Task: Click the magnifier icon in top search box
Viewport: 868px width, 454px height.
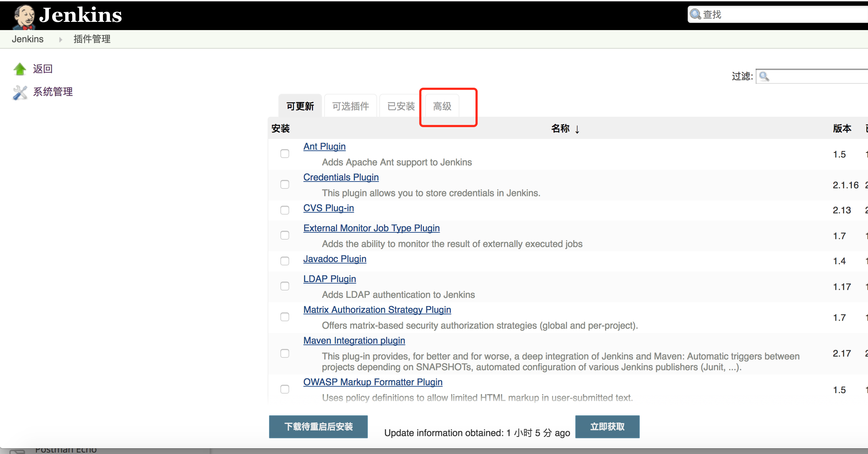Action: point(695,14)
